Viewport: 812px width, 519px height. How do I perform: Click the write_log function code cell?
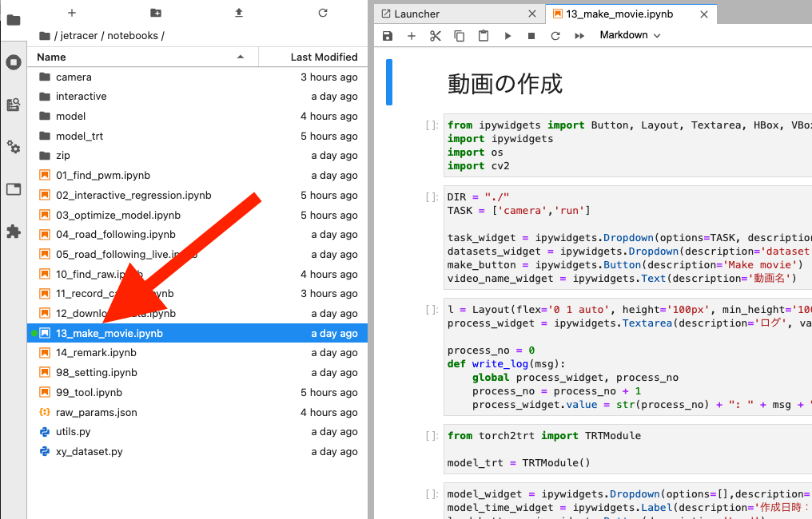tap(627, 357)
